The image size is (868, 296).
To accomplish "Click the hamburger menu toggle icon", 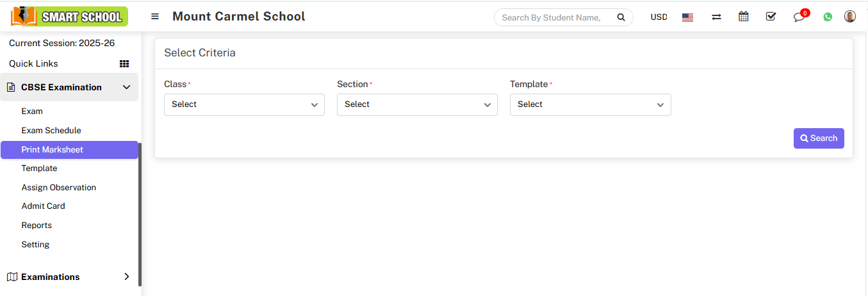I will coord(155,17).
